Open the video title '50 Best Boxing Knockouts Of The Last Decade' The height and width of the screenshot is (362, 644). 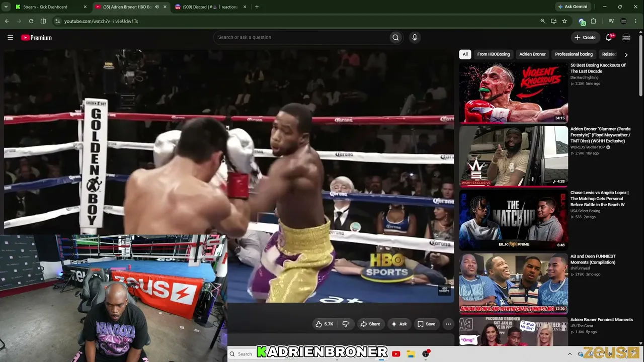(598, 68)
